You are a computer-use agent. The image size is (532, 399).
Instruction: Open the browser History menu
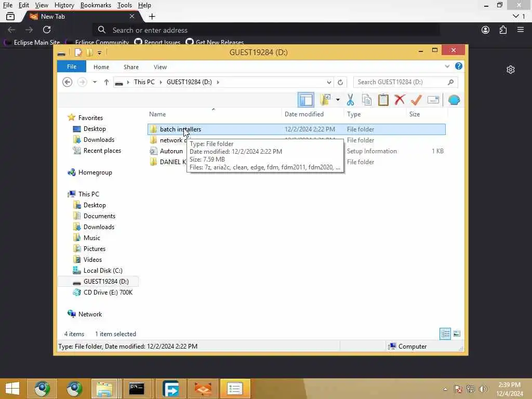64,5
